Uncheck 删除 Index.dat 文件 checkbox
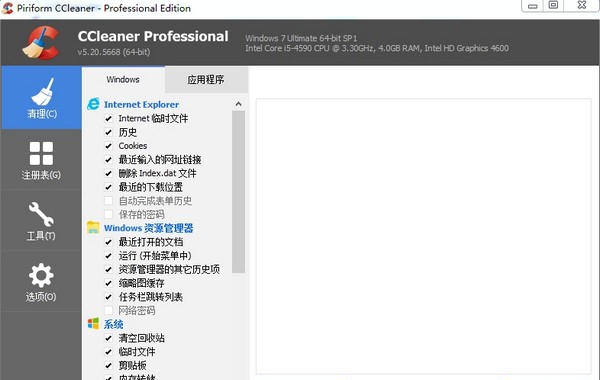 click(x=109, y=173)
